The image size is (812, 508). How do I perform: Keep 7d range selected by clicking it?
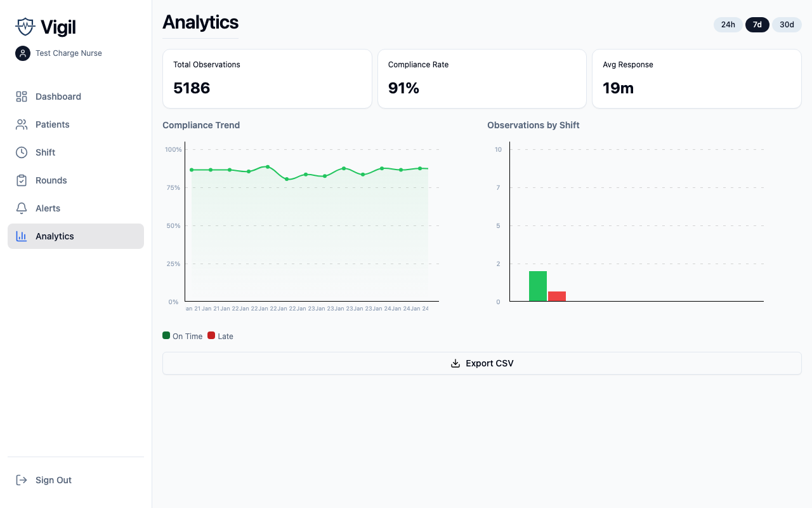tap(757, 24)
